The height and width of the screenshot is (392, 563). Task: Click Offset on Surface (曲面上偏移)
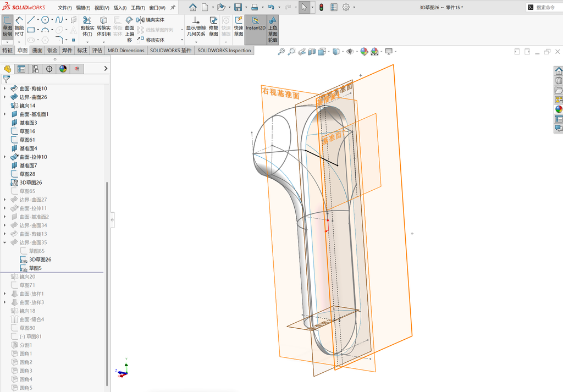(130, 30)
